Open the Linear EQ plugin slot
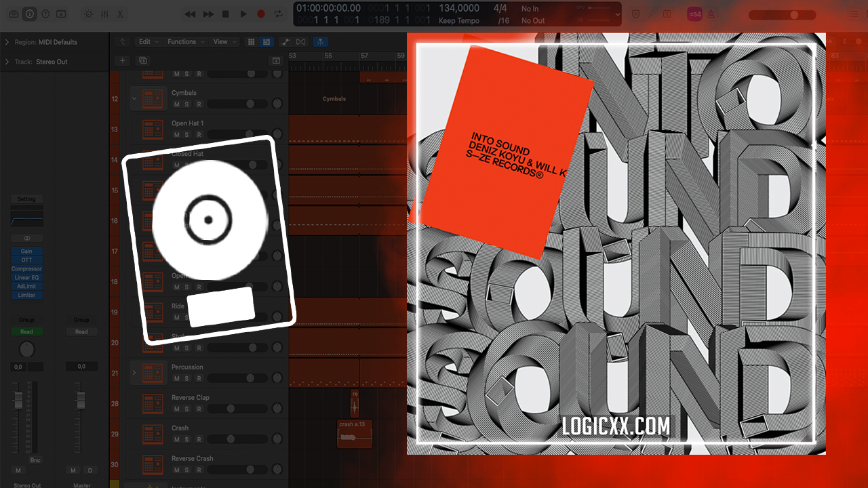 (x=27, y=278)
